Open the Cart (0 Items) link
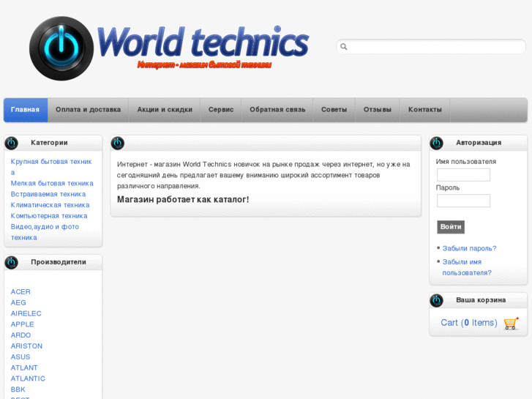The width and height of the screenshot is (532, 399). pyautogui.click(x=469, y=323)
